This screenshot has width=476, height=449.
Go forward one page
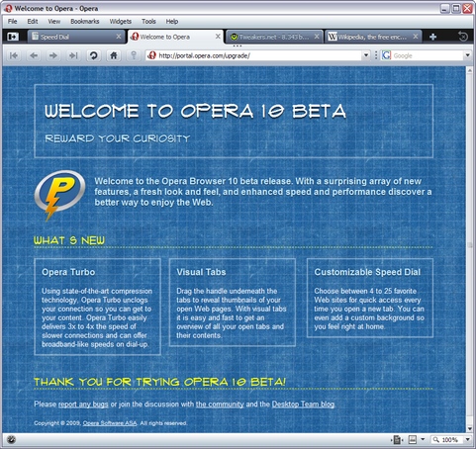pos(53,55)
